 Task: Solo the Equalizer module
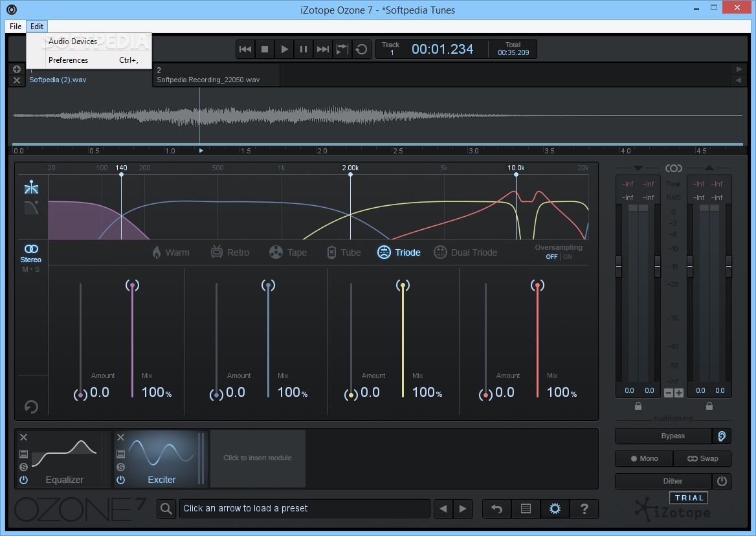point(23,467)
